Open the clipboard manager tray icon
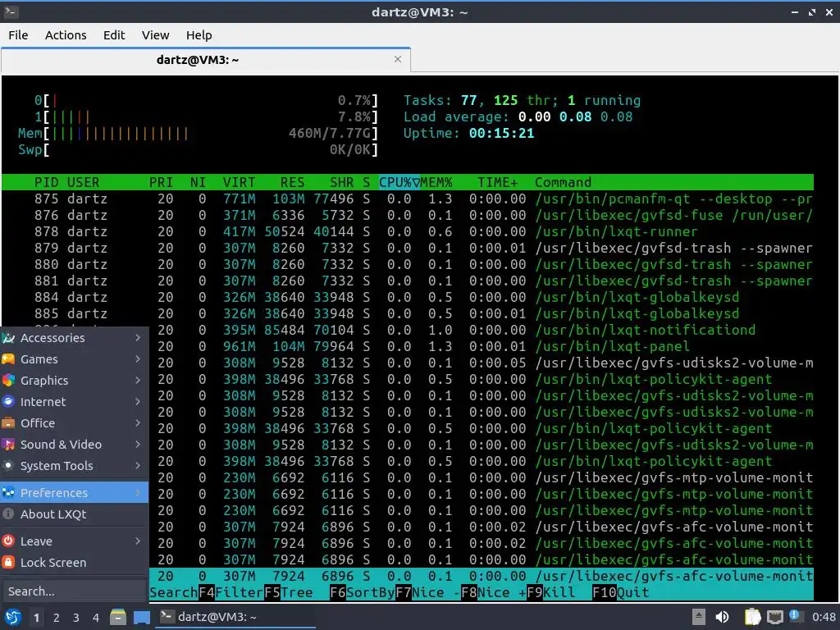The image size is (840, 630). (x=753, y=617)
